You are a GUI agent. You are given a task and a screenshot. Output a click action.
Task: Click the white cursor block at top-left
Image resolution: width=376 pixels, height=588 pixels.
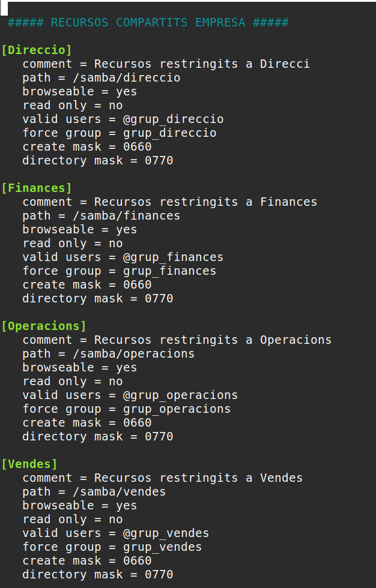(x=4, y=8)
